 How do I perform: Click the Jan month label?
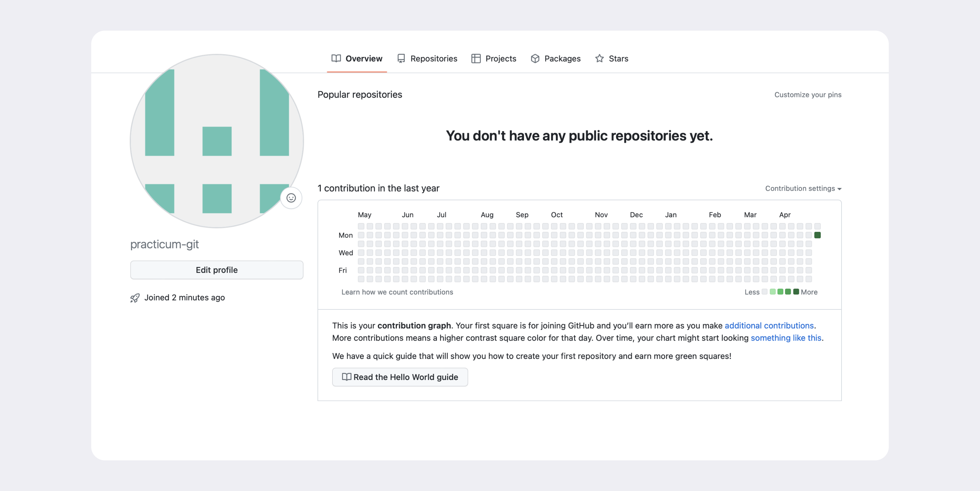click(x=671, y=215)
